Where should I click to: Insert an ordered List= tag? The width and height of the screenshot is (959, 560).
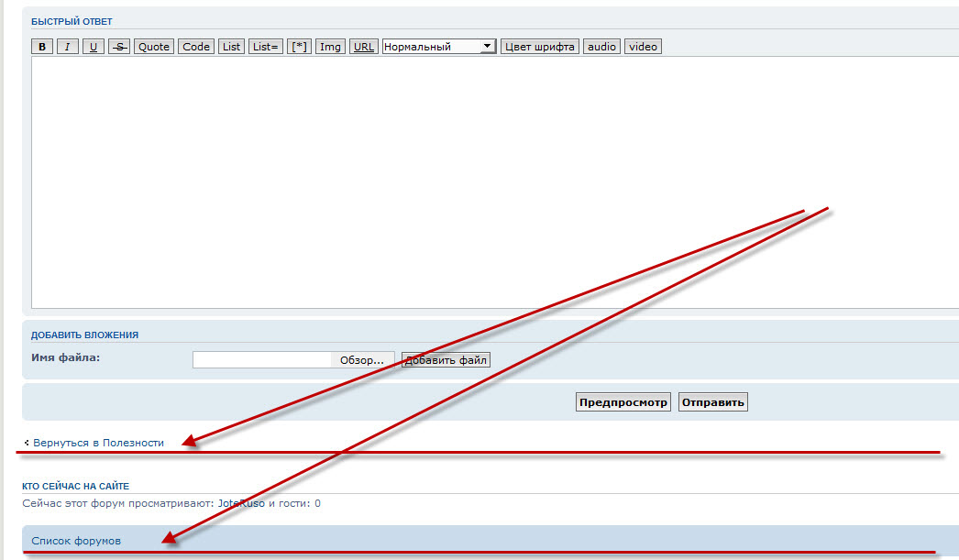[266, 47]
